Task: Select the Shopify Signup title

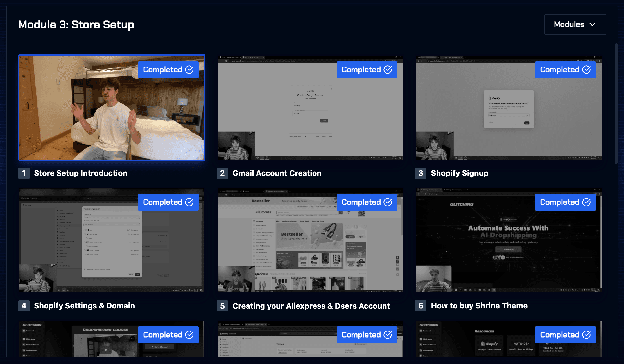Action: pos(460,173)
